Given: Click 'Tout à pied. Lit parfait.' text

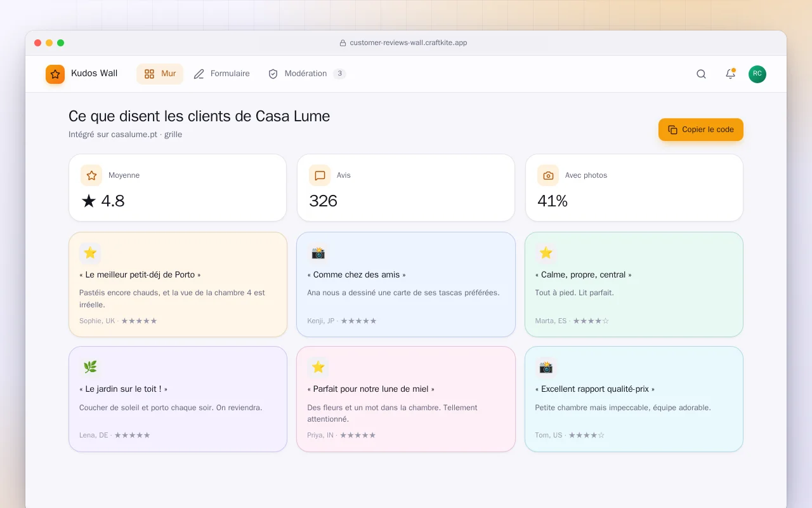Looking at the screenshot, I should (x=575, y=293).
